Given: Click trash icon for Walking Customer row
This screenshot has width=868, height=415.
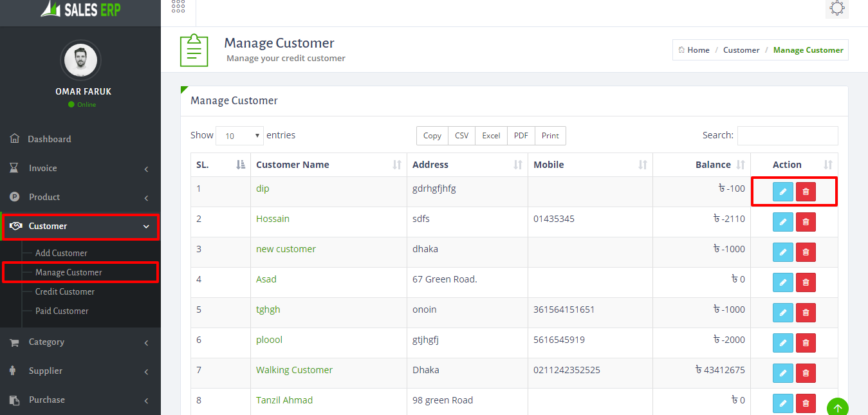Looking at the screenshot, I should tap(806, 373).
